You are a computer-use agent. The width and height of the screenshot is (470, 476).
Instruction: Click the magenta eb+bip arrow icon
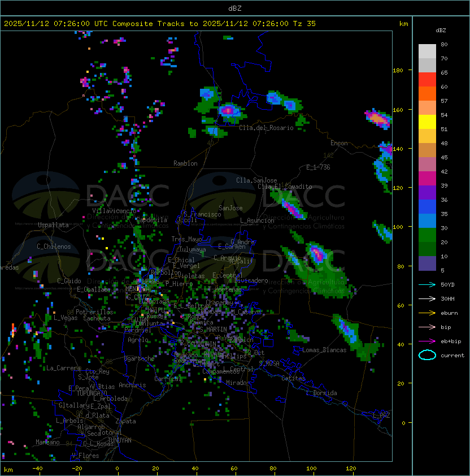pyautogui.click(x=427, y=341)
